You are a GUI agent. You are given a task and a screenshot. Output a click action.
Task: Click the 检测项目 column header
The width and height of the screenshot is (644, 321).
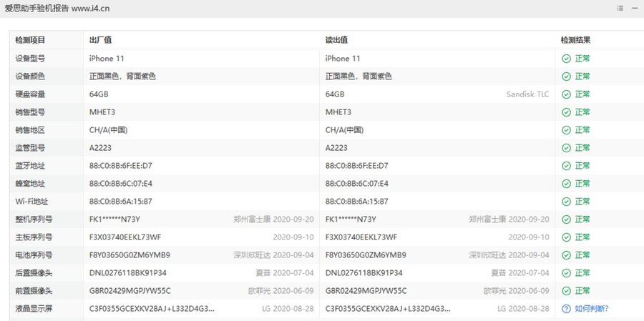30,40
